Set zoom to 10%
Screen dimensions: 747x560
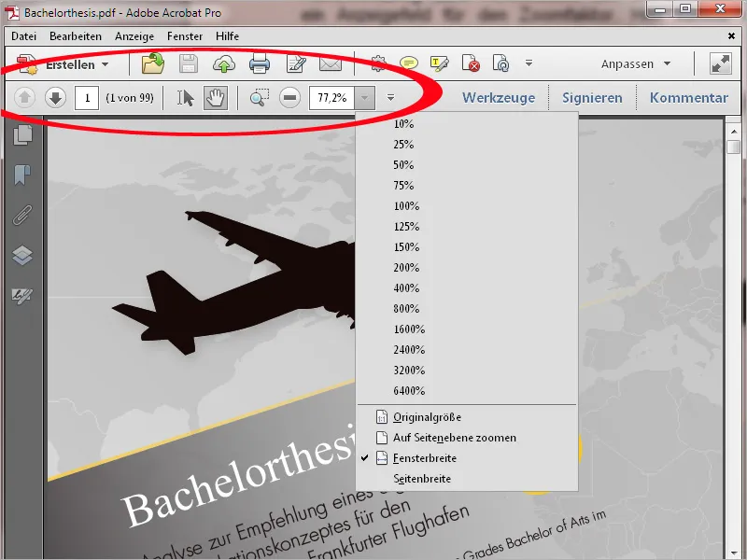pos(467,124)
